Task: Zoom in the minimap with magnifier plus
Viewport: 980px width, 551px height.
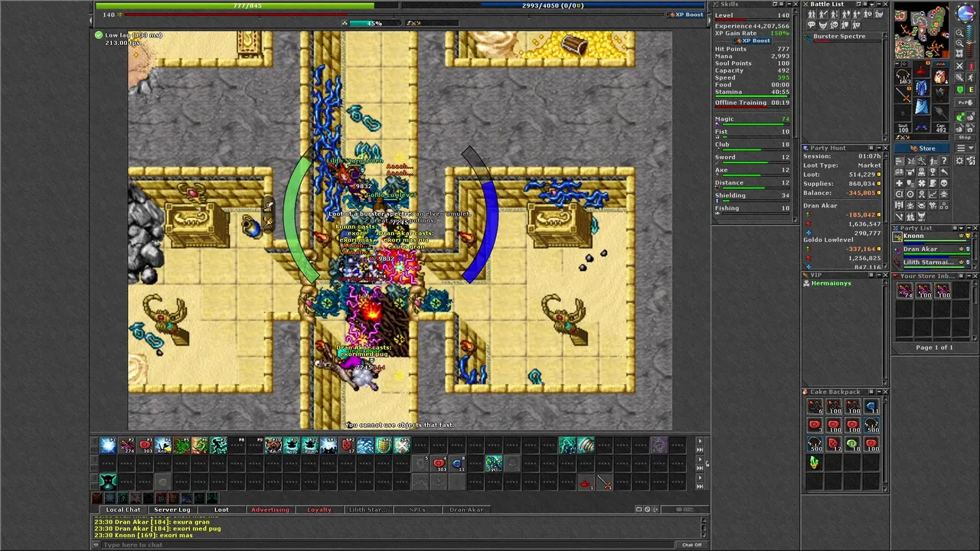Action: (x=959, y=43)
